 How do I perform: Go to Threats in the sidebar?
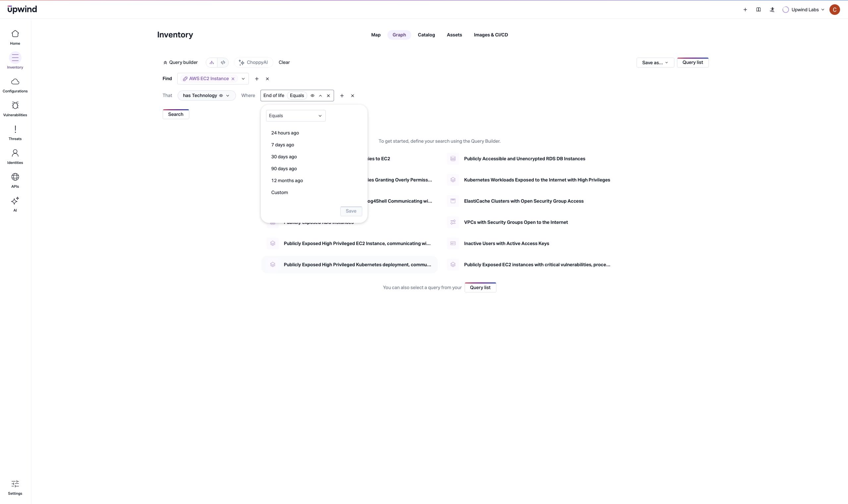click(15, 132)
